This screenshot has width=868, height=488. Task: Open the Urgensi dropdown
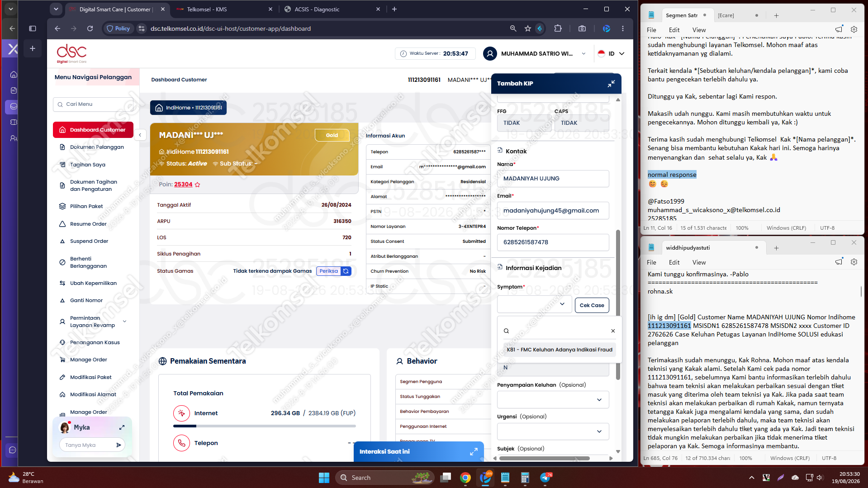pos(553,431)
